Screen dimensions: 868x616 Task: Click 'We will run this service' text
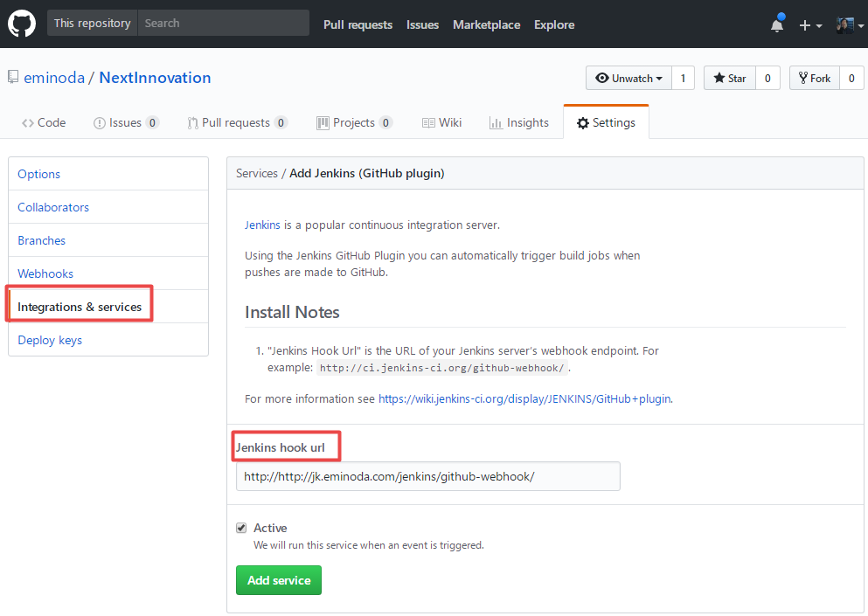pyautogui.click(x=369, y=545)
